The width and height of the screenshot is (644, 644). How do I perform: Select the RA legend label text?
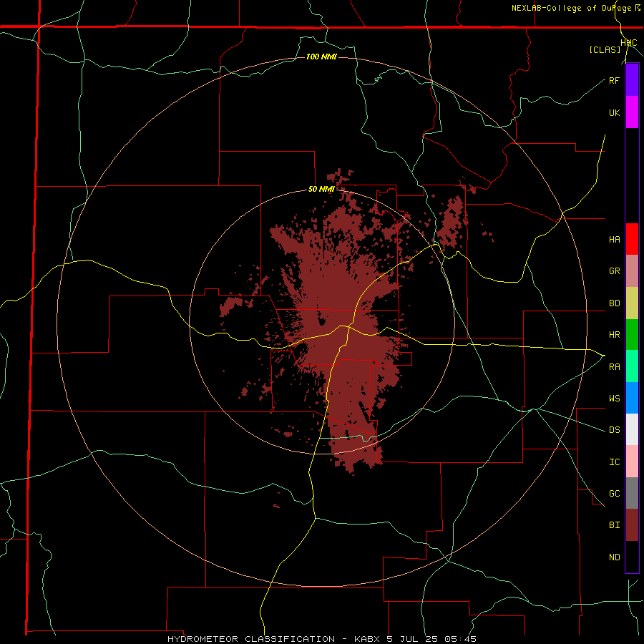pos(614,367)
